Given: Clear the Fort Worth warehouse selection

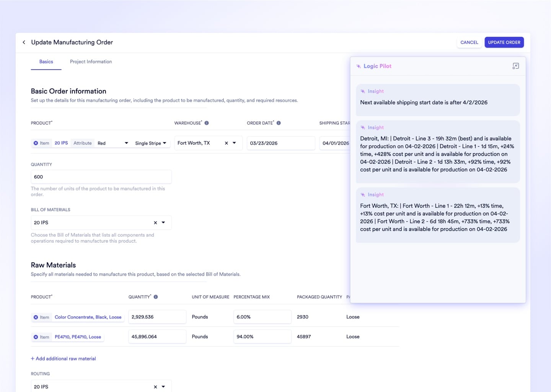Looking at the screenshot, I should (225, 143).
